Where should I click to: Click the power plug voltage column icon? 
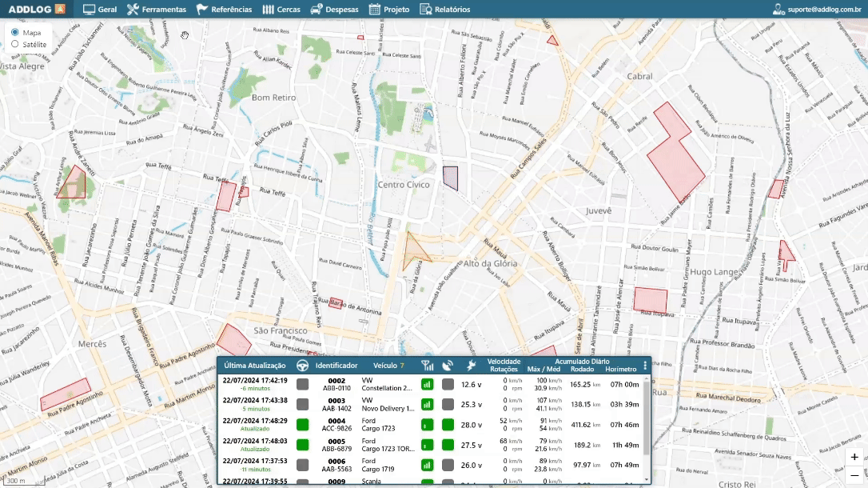pyautogui.click(x=471, y=366)
